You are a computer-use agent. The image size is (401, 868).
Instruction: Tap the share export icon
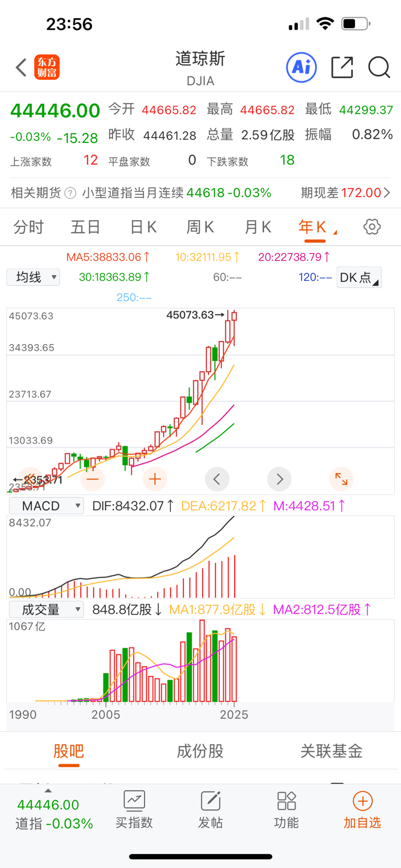343,67
